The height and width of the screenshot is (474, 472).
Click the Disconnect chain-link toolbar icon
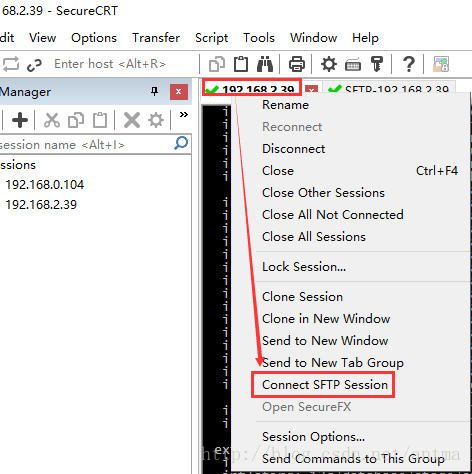click(34, 64)
